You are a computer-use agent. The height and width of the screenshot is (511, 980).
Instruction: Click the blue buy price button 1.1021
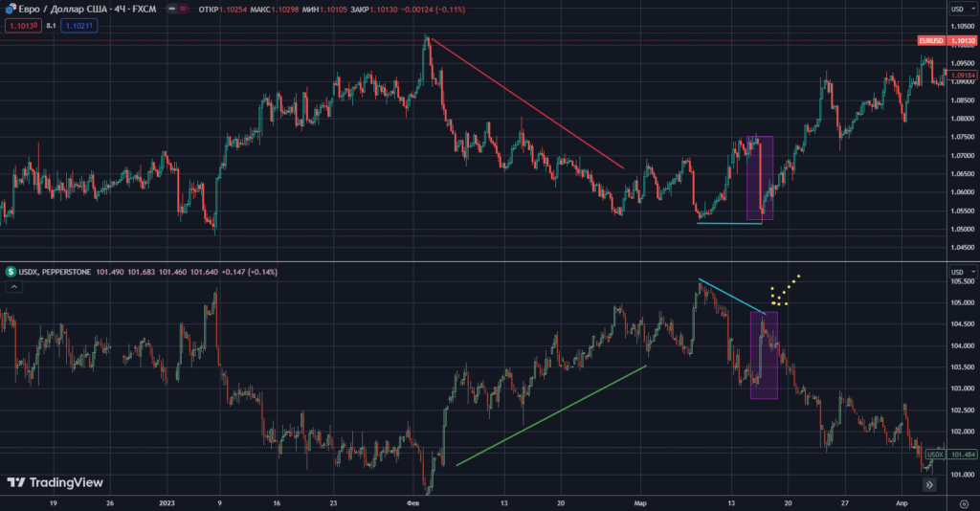(x=78, y=27)
